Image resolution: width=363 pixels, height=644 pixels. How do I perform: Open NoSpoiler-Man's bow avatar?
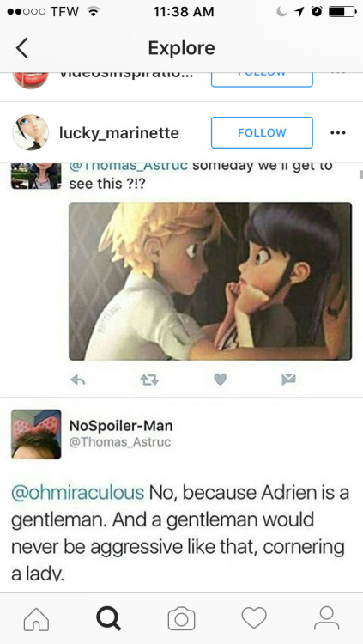pyautogui.click(x=36, y=434)
